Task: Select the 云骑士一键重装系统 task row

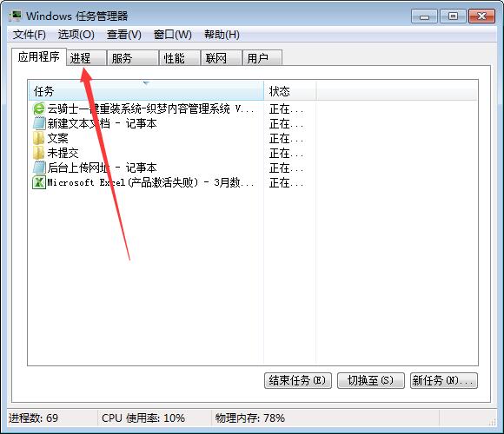Action: 144,108
